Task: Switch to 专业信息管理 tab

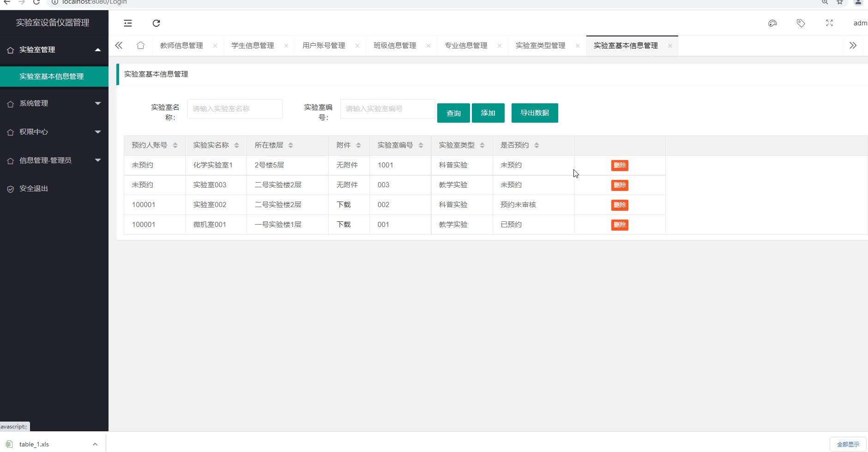Action: (x=466, y=46)
